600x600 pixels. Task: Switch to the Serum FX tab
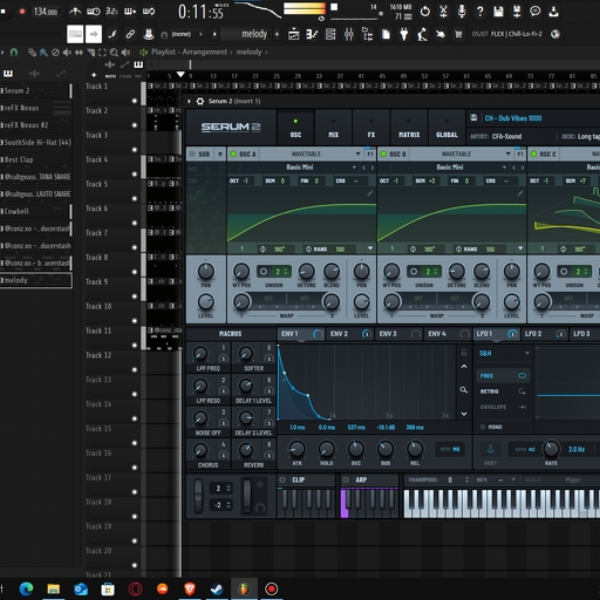tap(371, 128)
